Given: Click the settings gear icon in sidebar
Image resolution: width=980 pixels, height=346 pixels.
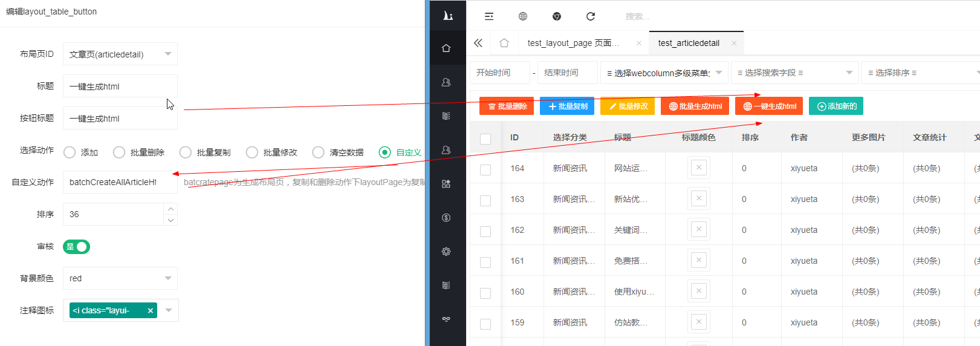Looking at the screenshot, I should pyautogui.click(x=446, y=252).
